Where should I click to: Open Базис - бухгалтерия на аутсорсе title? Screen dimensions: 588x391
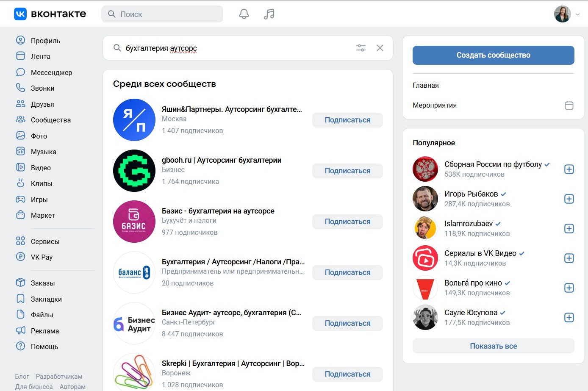click(x=218, y=211)
